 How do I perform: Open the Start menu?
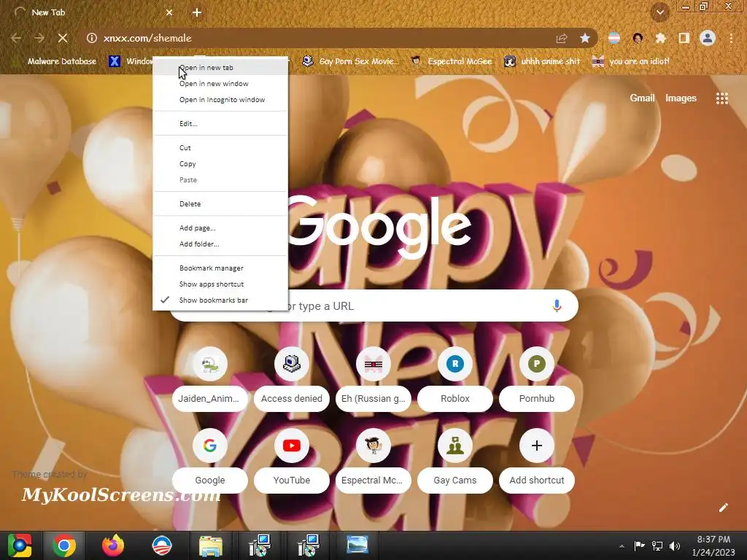click(20, 545)
